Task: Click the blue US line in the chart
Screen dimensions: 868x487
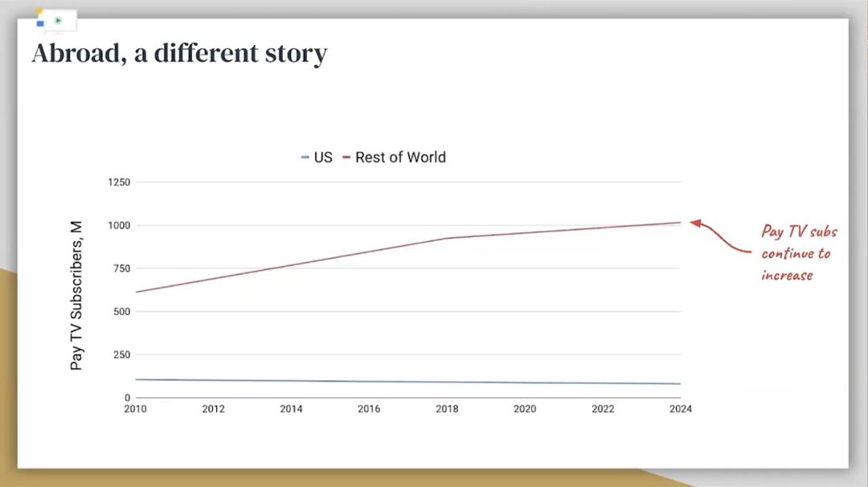Action: tap(402, 382)
